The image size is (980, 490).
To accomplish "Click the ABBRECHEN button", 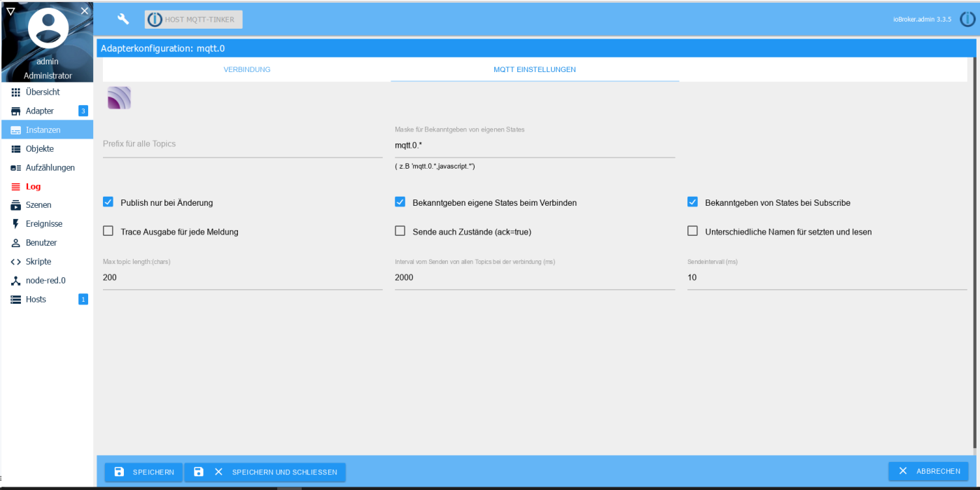I will pyautogui.click(x=929, y=471).
